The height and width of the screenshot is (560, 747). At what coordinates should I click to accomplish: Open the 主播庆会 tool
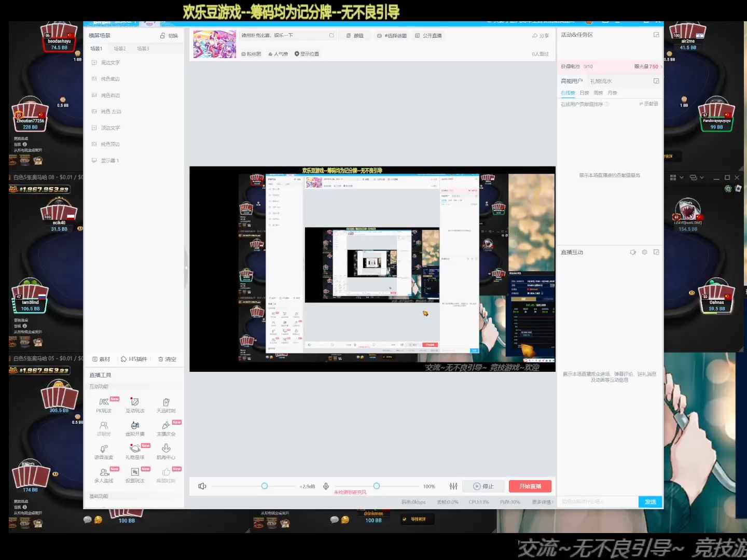[166, 428]
